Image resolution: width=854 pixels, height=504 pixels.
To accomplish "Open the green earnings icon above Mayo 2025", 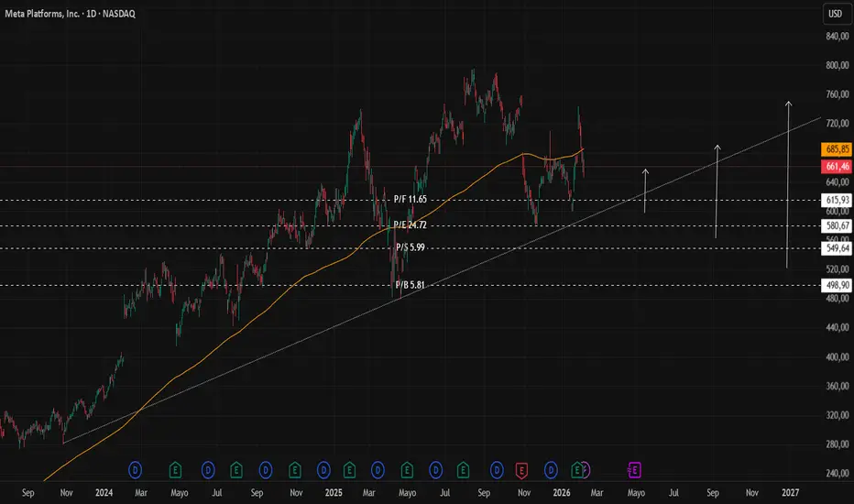I will coord(407,470).
